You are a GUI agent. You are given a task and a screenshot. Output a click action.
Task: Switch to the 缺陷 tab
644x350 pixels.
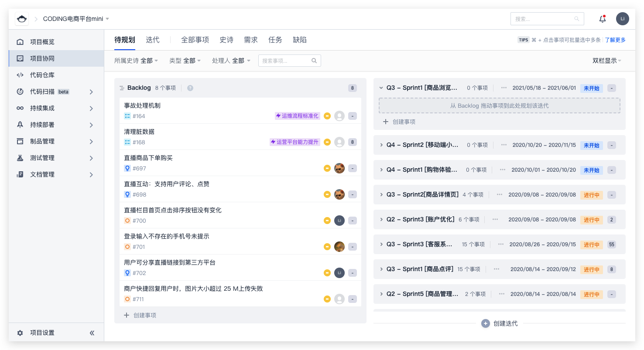pos(300,40)
